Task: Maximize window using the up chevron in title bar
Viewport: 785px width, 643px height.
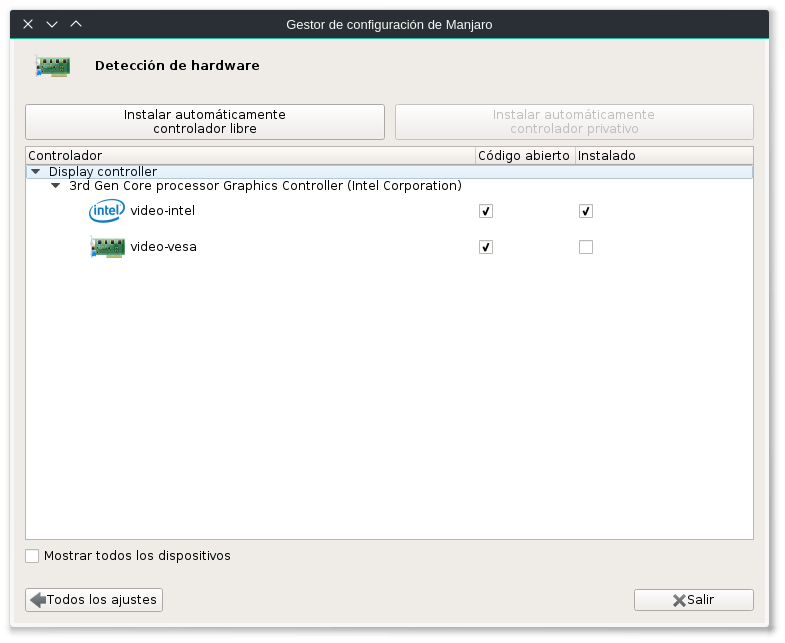Action: [76, 24]
